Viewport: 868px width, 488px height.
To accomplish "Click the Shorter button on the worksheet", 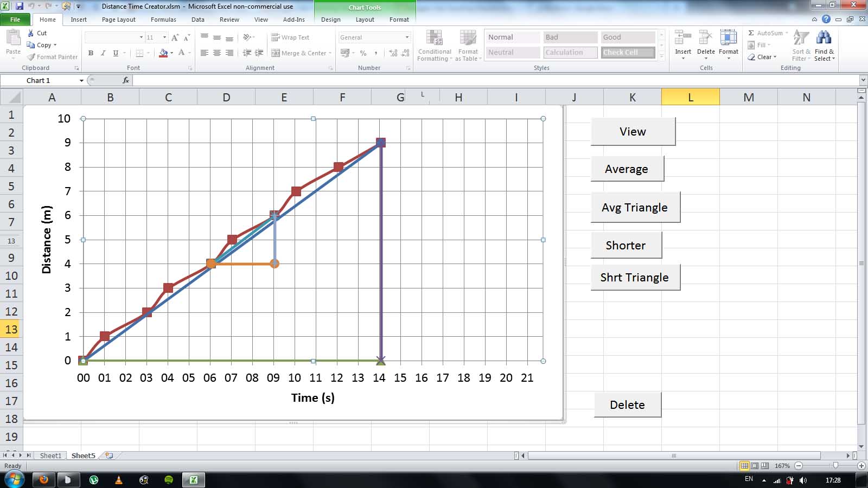I will 626,245.
